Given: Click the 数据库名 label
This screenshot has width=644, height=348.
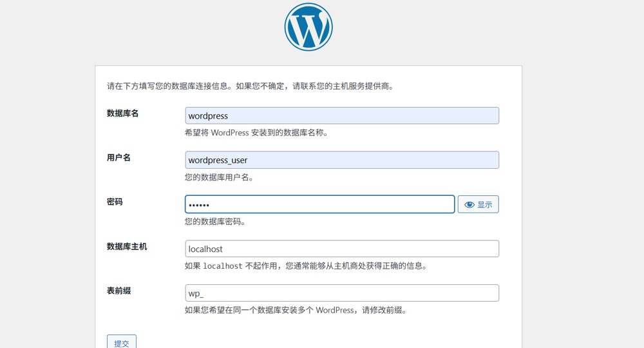Looking at the screenshot, I should click(122, 113).
